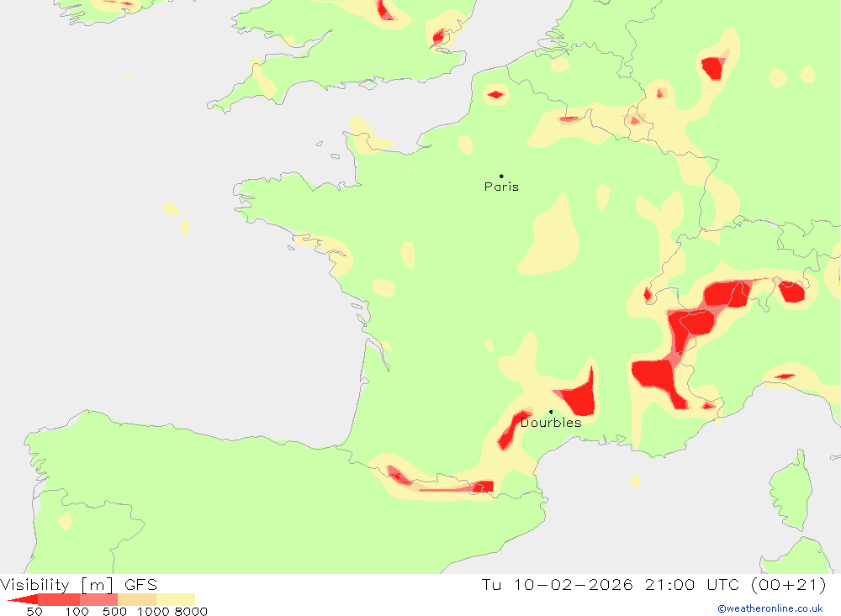The height and width of the screenshot is (616, 841).
Task: Click the legend value '50'
Action: tap(34, 612)
